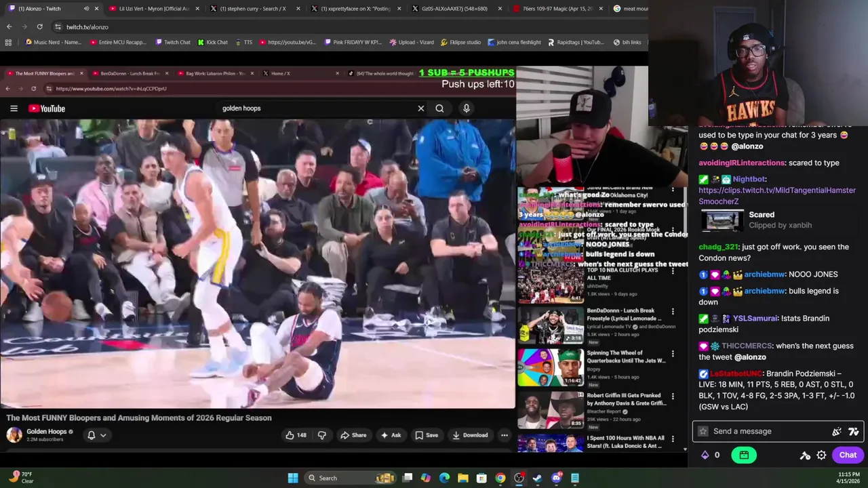Open options for Robert Griffin III Gets Pranked

[x=673, y=396]
